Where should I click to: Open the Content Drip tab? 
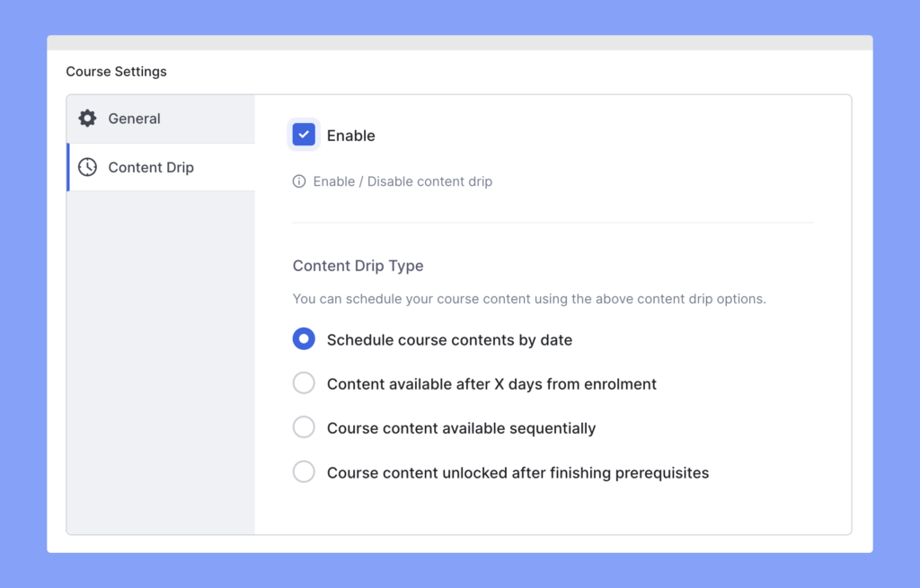(x=151, y=167)
